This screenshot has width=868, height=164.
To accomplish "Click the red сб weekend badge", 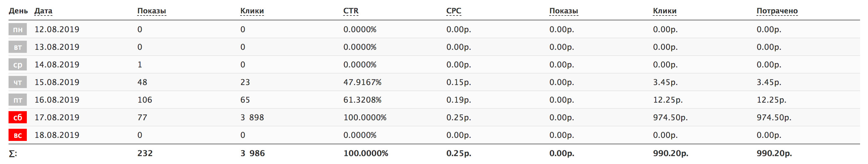I will 17,118.
